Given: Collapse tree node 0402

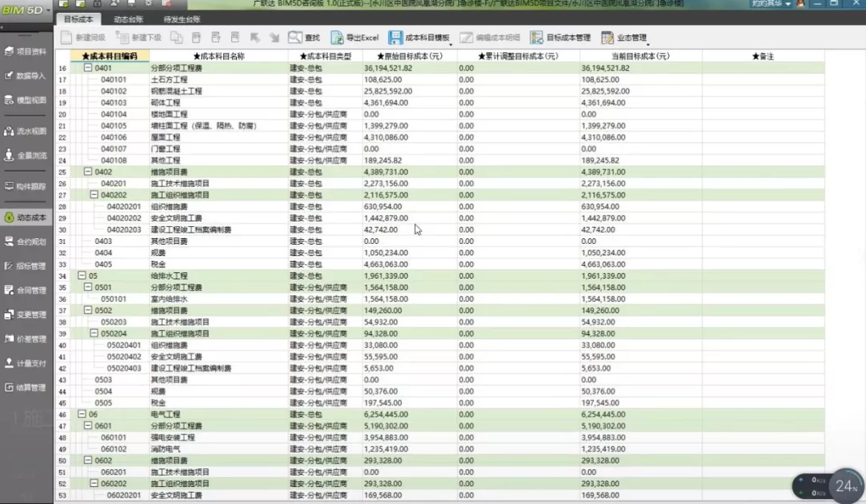Looking at the screenshot, I should pos(87,171).
